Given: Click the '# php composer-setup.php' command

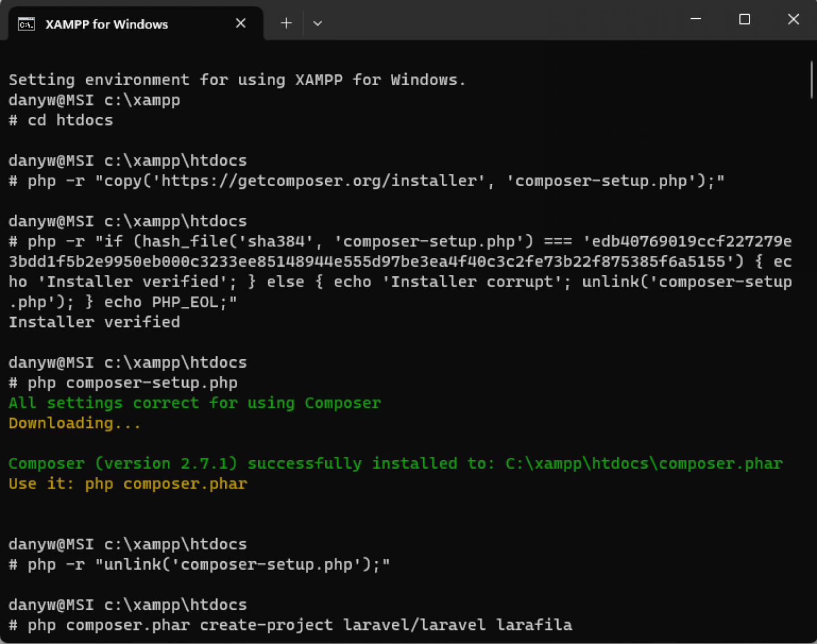Looking at the screenshot, I should pyautogui.click(x=123, y=383).
